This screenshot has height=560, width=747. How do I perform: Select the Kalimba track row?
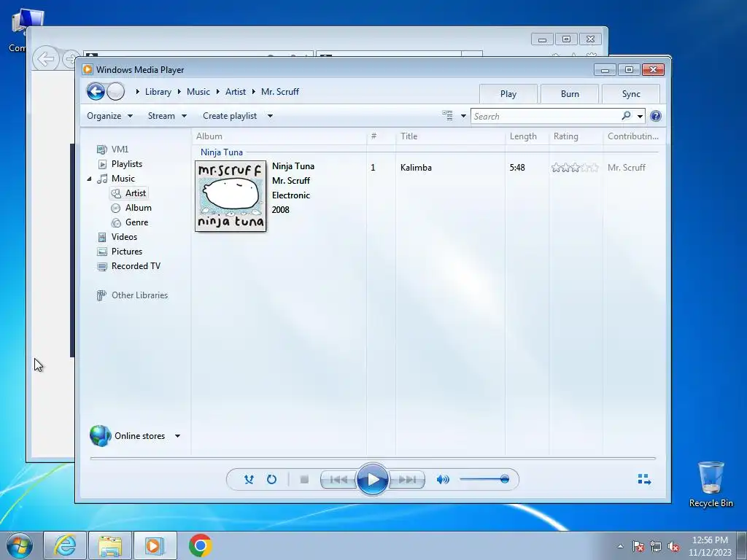coord(514,168)
